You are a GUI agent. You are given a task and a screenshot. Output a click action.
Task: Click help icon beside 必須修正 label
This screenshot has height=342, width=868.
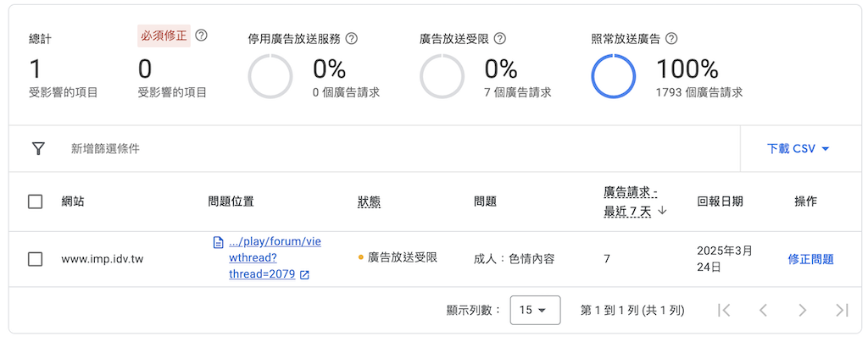(201, 36)
